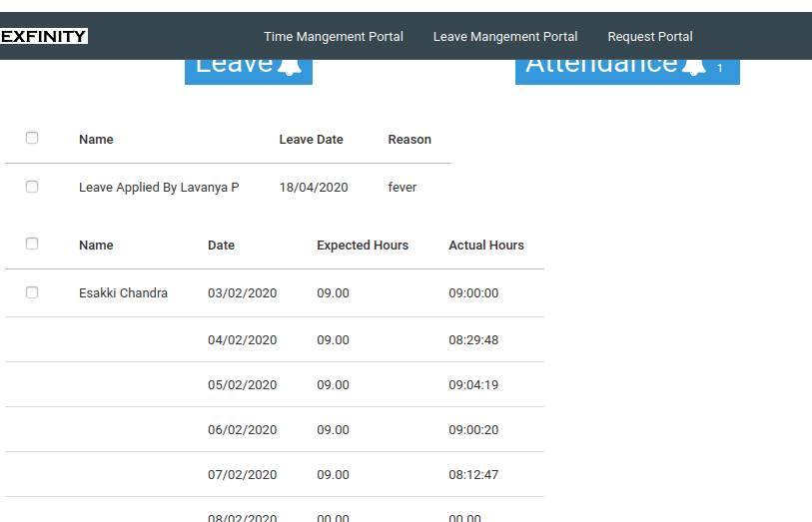
Task: Click actual hours value 09:00:20
Action: 473,430
